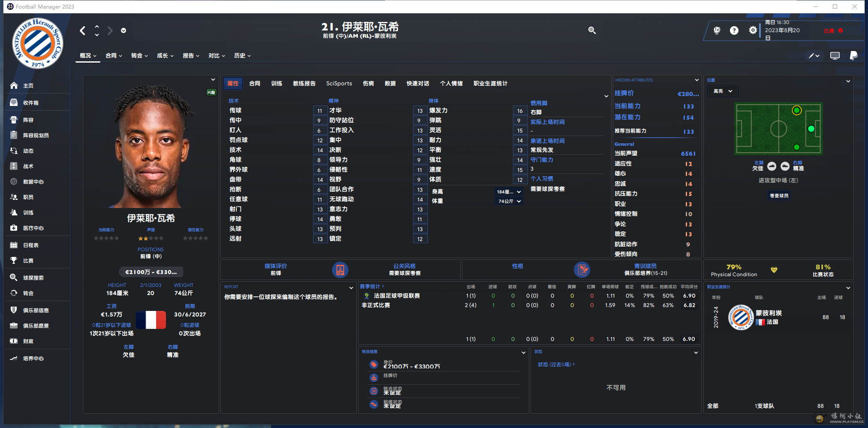
Task: Click the pencil edit icon
Action: [811, 56]
